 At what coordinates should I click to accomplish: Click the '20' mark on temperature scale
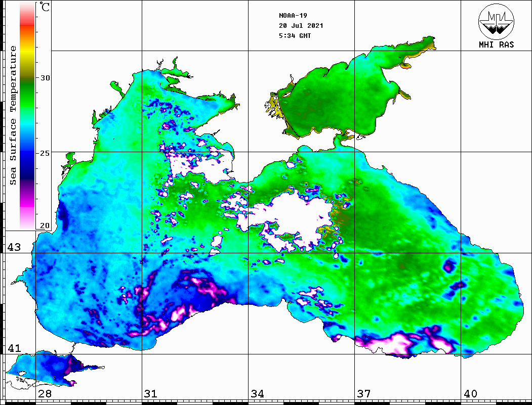(45, 226)
